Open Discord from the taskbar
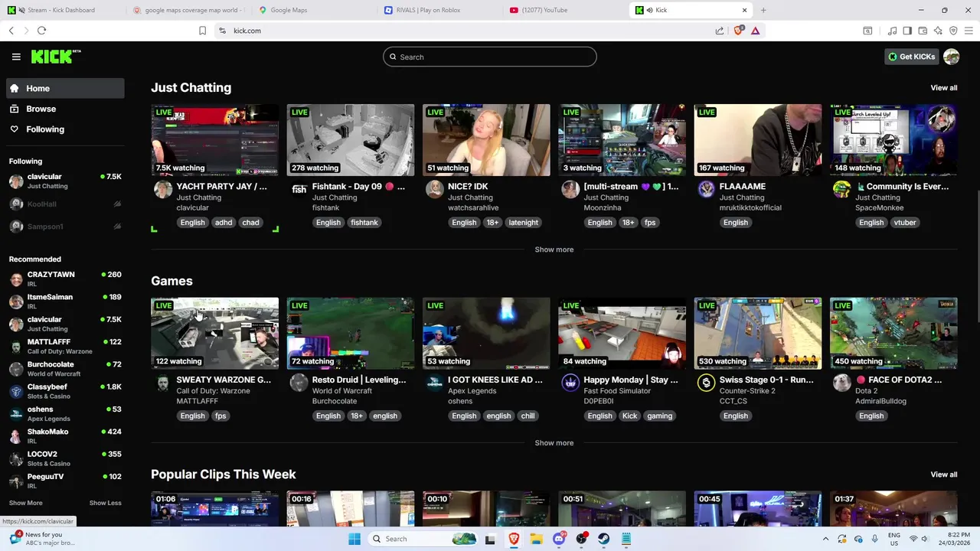The height and width of the screenshot is (551, 980). (x=560, y=539)
